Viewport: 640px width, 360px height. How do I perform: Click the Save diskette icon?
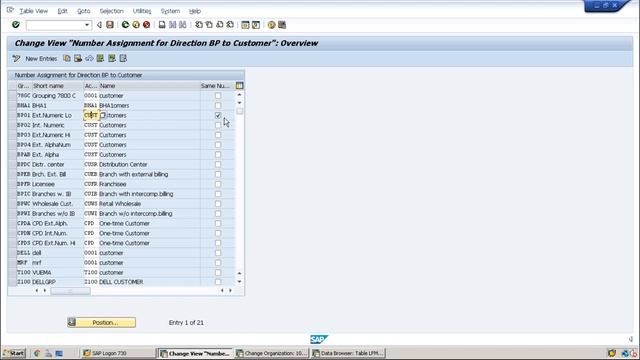pyautogui.click(x=110, y=25)
